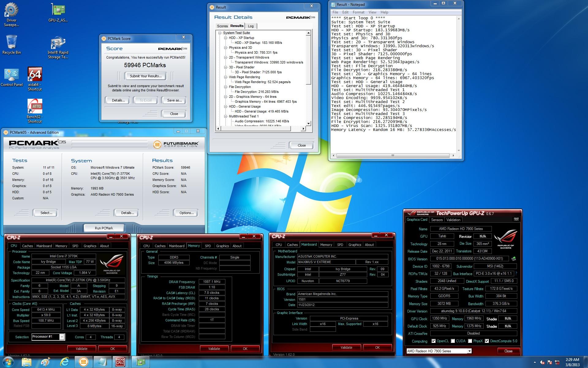
Task: Open Windows Explorer from the taskbar
Action: click(x=27, y=362)
